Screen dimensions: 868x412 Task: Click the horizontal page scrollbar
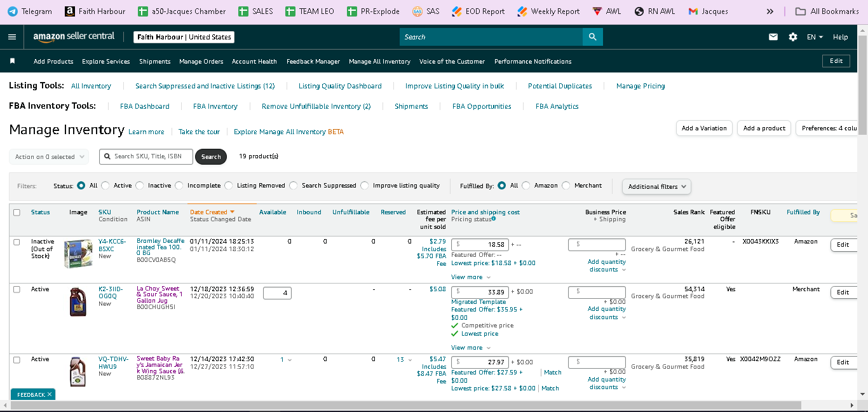[407, 404]
